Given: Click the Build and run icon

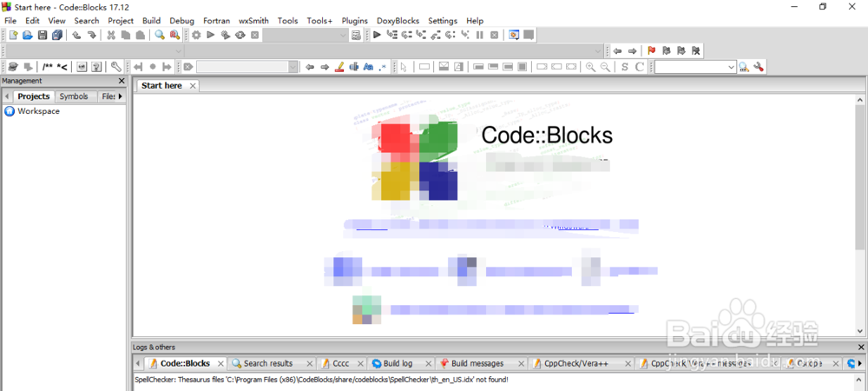Looking at the screenshot, I should pyautogui.click(x=226, y=35).
